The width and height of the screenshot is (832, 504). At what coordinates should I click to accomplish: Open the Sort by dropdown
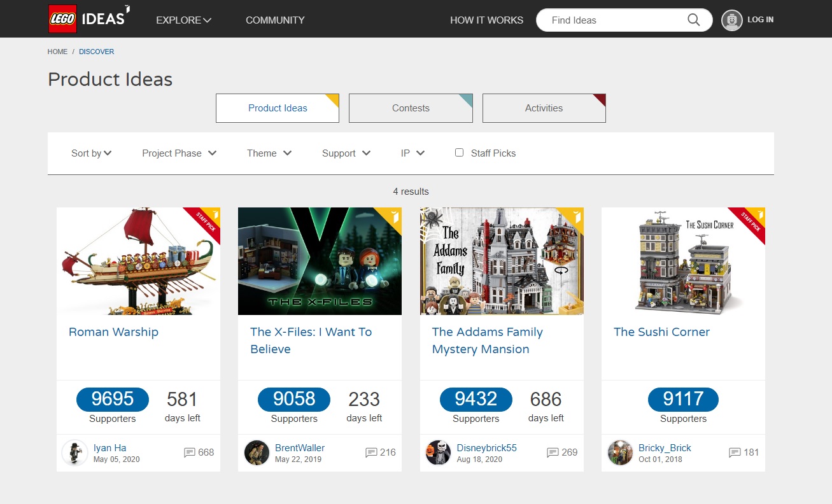[91, 153]
